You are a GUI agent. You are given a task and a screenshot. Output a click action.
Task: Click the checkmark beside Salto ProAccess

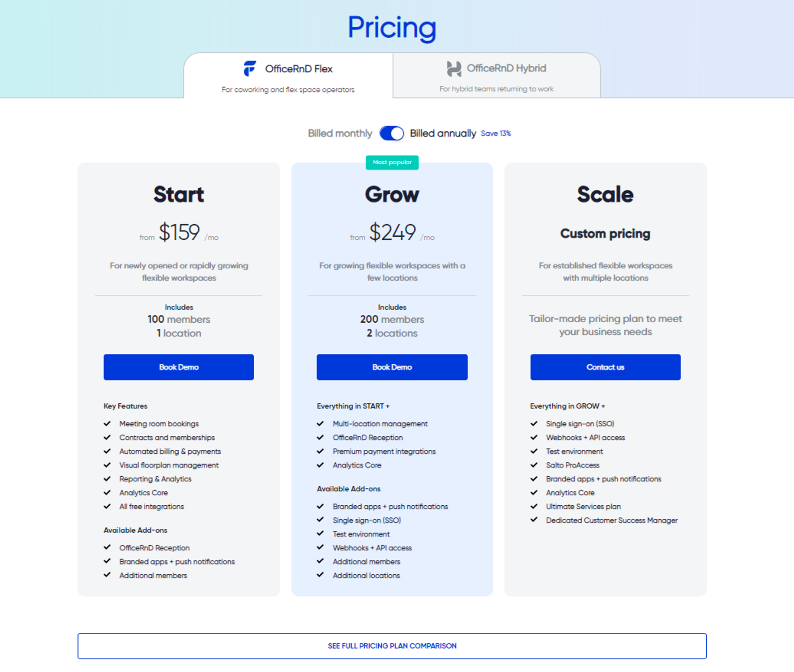[x=534, y=465]
